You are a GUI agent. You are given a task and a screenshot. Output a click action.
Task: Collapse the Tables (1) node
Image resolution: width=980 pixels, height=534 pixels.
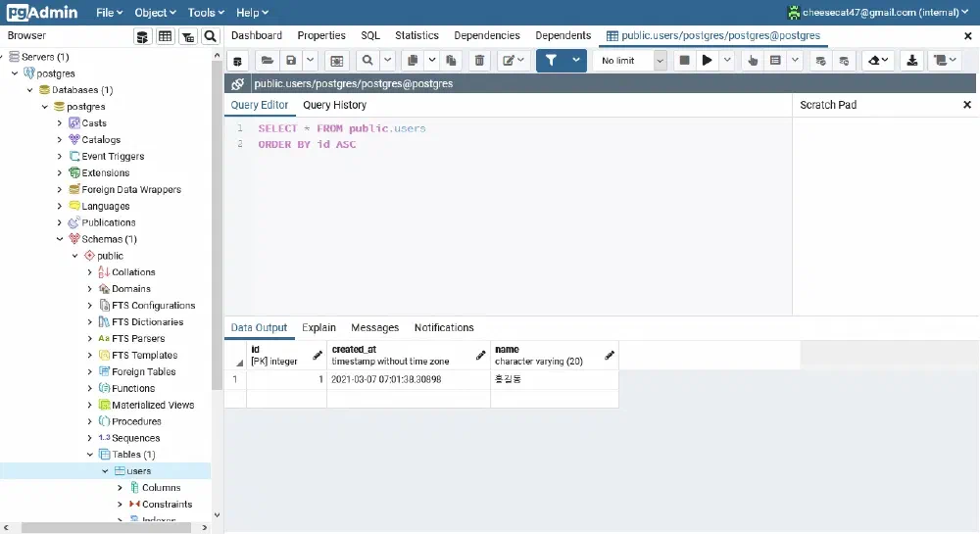[90, 455]
